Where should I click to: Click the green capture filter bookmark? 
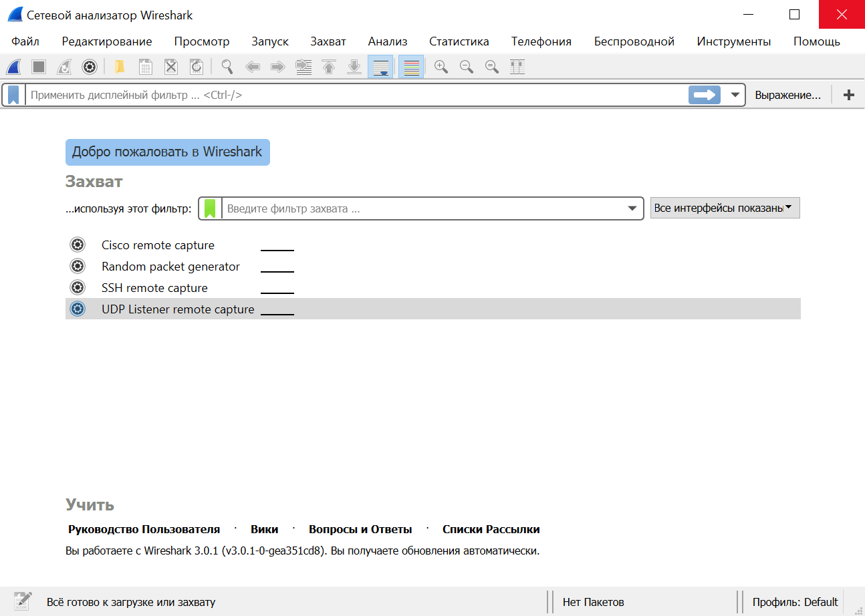pos(210,208)
